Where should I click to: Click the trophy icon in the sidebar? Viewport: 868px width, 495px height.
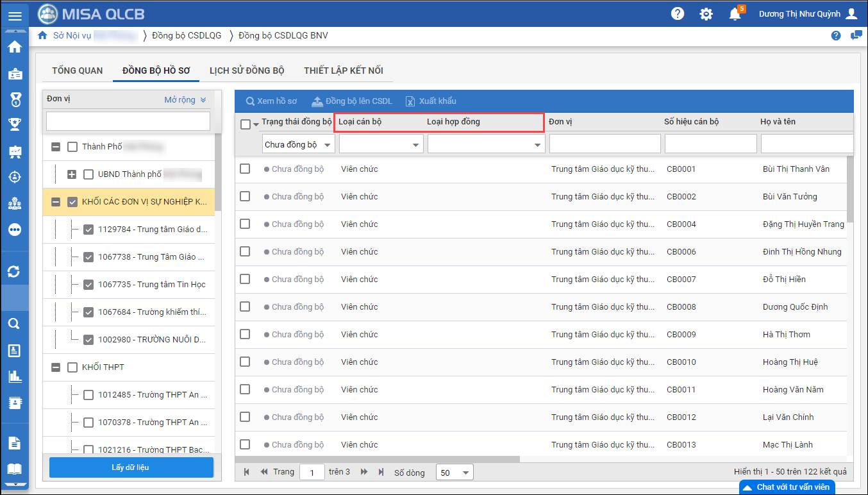pos(14,124)
